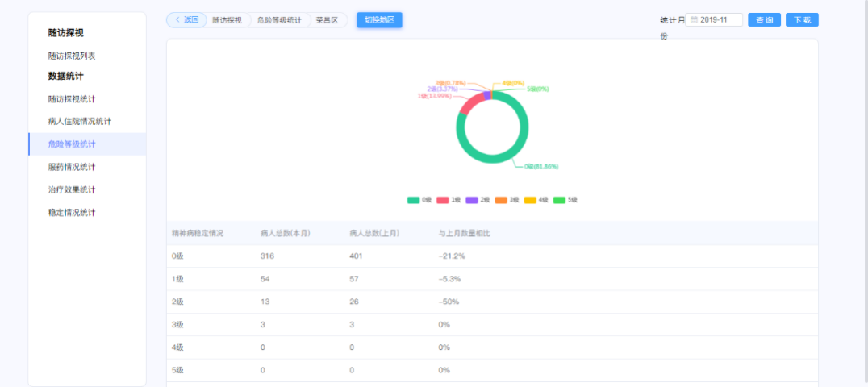Screen dimensions: 868x387
Task: Click 危险等级统计 in the breadcrumb
Action: (x=279, y=20)
